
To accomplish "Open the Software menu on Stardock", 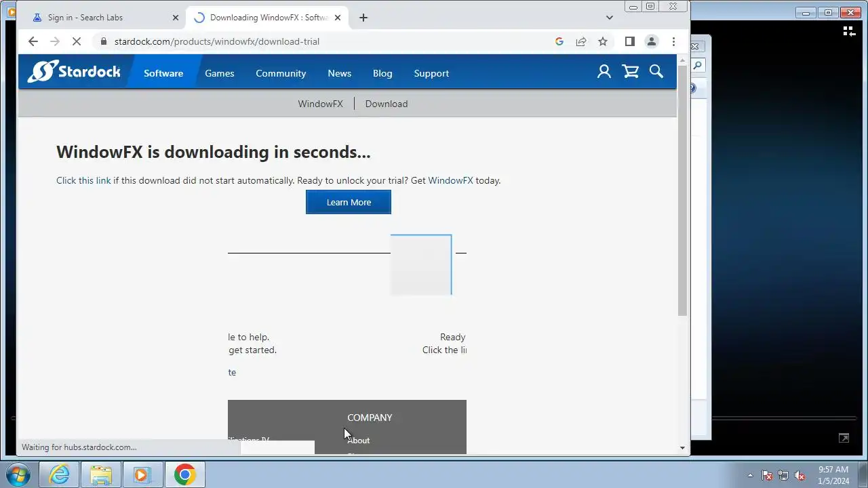I will (x=163, y=73).
